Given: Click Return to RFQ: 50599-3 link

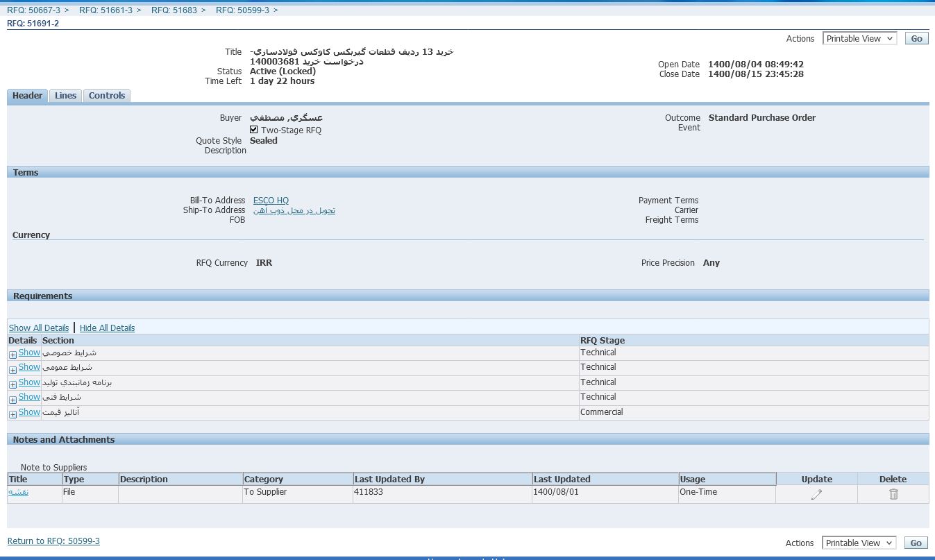Looking at the screenshot, I should [x=53, y=541].
